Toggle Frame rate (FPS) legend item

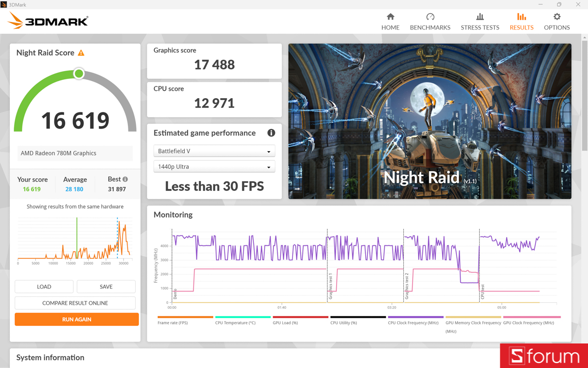185,320
